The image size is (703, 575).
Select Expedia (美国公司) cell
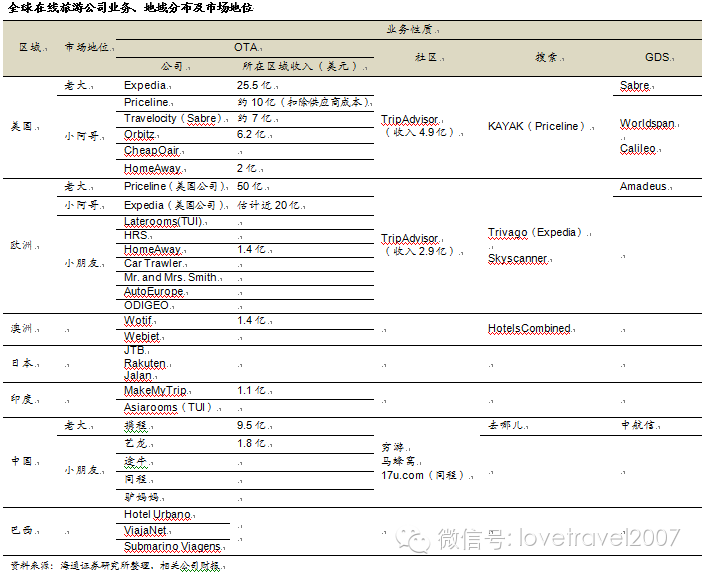point(174,205)
